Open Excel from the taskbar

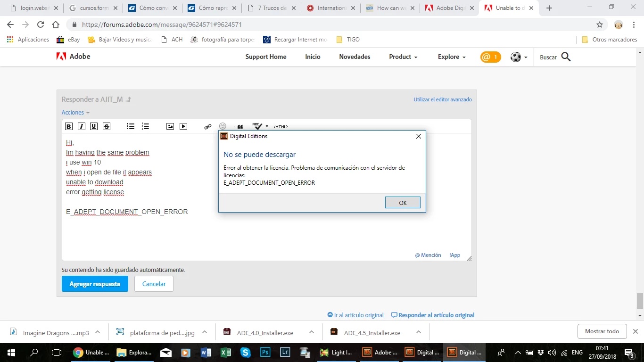225,352
